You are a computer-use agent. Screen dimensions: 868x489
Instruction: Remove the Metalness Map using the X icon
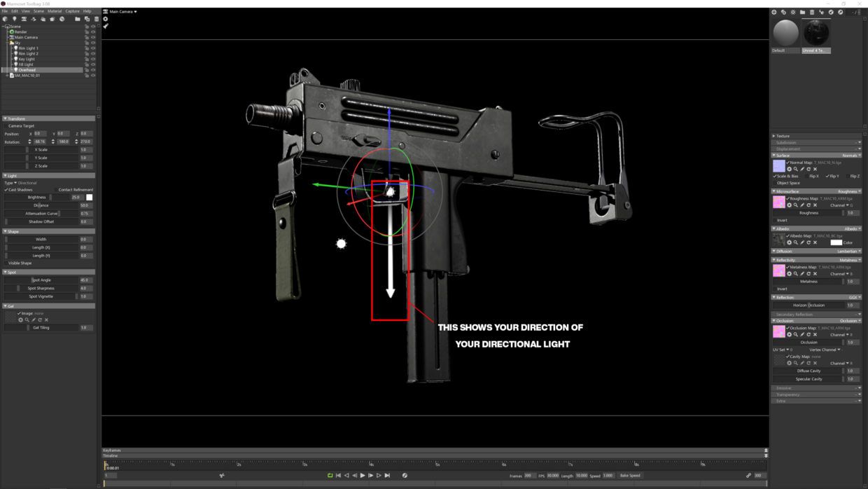(815, 274)
